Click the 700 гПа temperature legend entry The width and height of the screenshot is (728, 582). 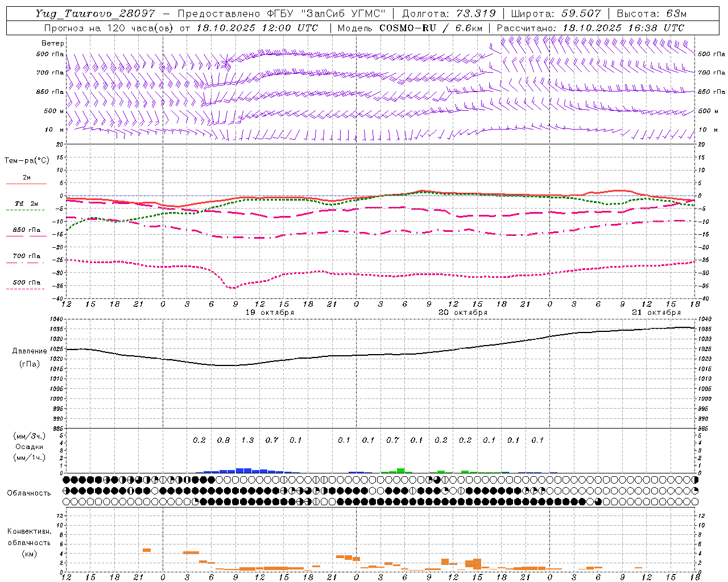click(26, 257)
